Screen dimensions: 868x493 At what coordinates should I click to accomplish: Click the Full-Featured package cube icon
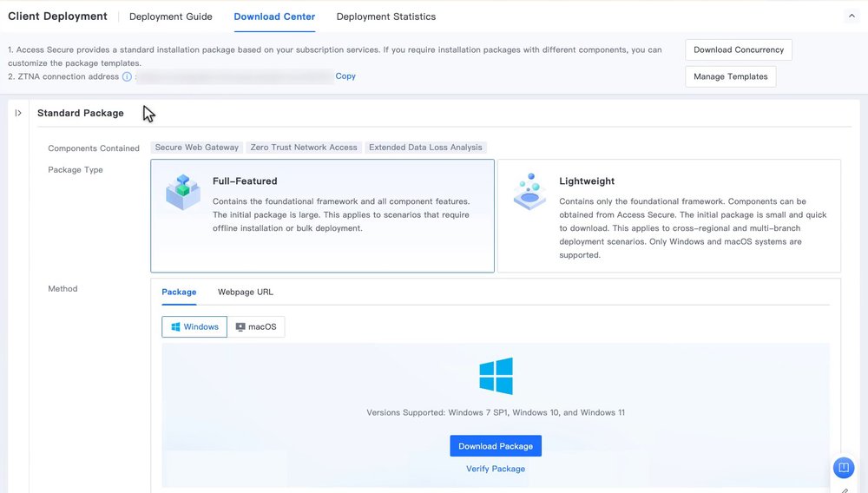pyautogui.click(x=182, y=192)
